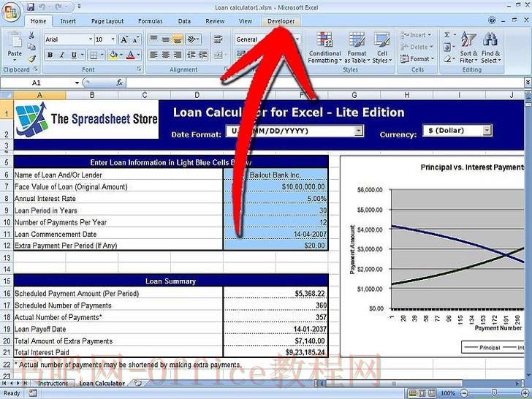This screenshot has width=532, height=399.
Task: Open the font size 10 dropdown
Action: (x=113, y=39)
